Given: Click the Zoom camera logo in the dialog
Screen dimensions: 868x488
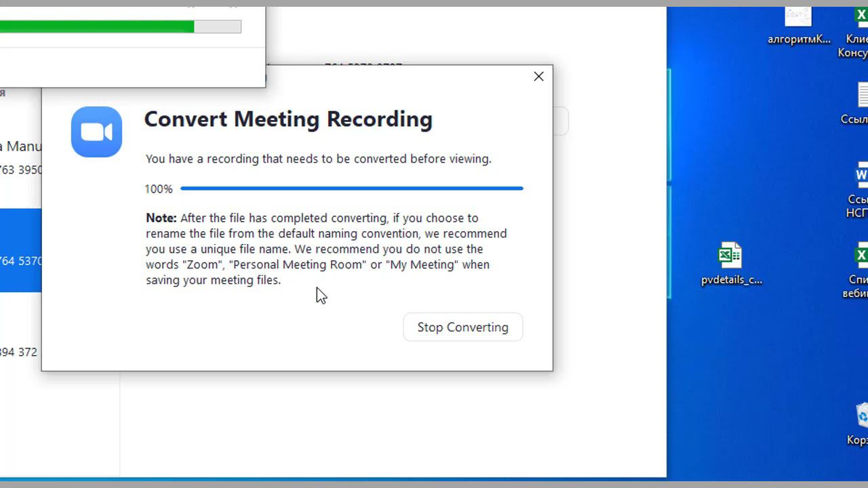Looking at the screenshot, I should (96, 132).
